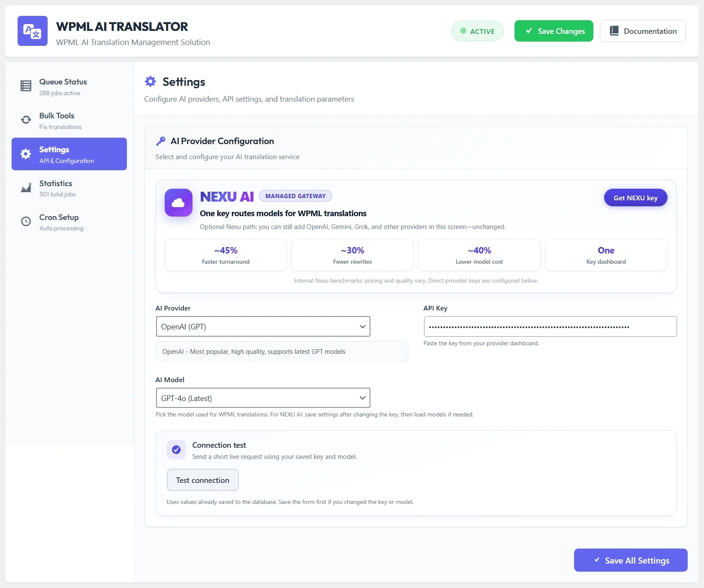704x588 pixels.
Task: Click the Get NEXU key button
Action: point(635,198)
